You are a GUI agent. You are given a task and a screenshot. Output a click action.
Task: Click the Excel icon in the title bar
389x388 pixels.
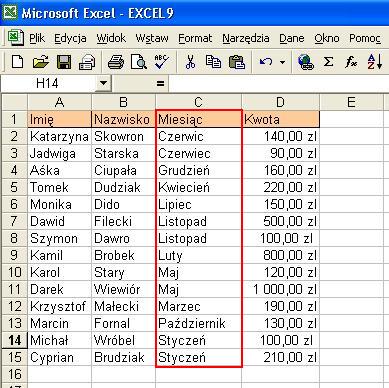[x=10, y=13]
